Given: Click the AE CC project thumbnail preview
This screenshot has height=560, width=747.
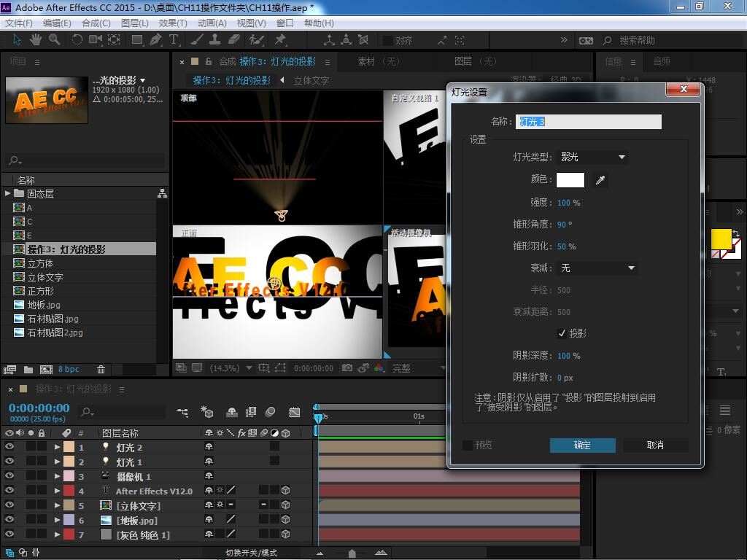Looking at the screenshot, I should (47, 101).
